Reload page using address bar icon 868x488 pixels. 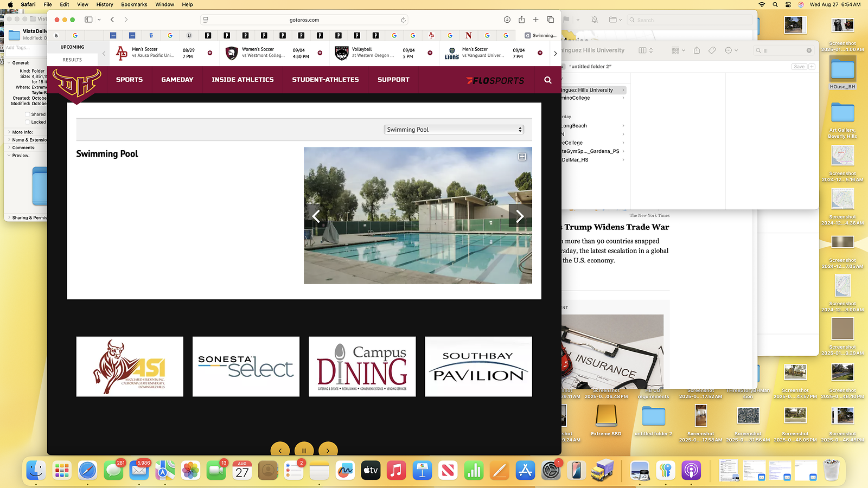[x=403, y=20]
